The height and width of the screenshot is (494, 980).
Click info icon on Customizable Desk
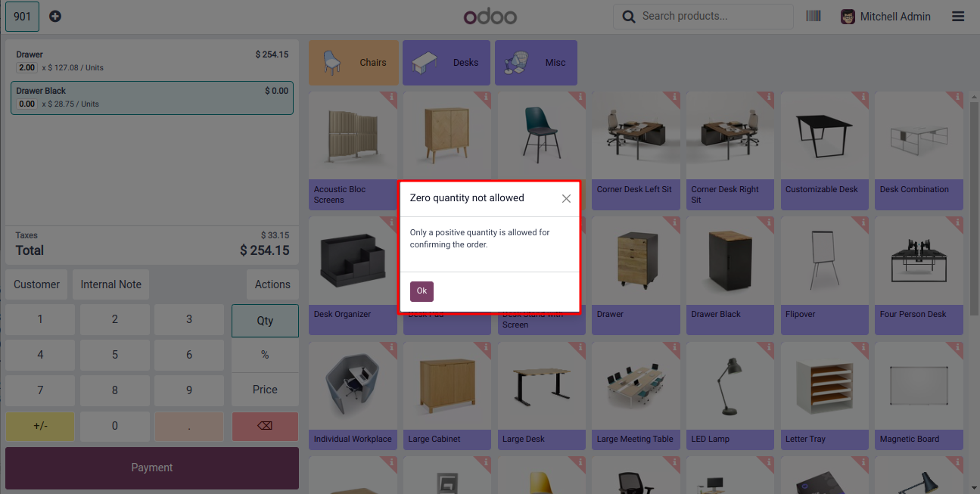pos(863,98)
